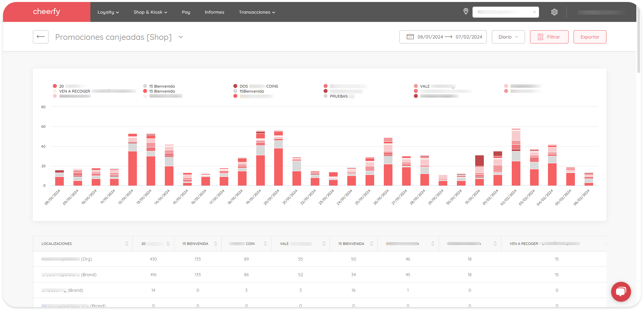Image resolution: width=644 pixels, height=311 pixels.
Task: Click the value 416 in table
Action: coord(153,274)
